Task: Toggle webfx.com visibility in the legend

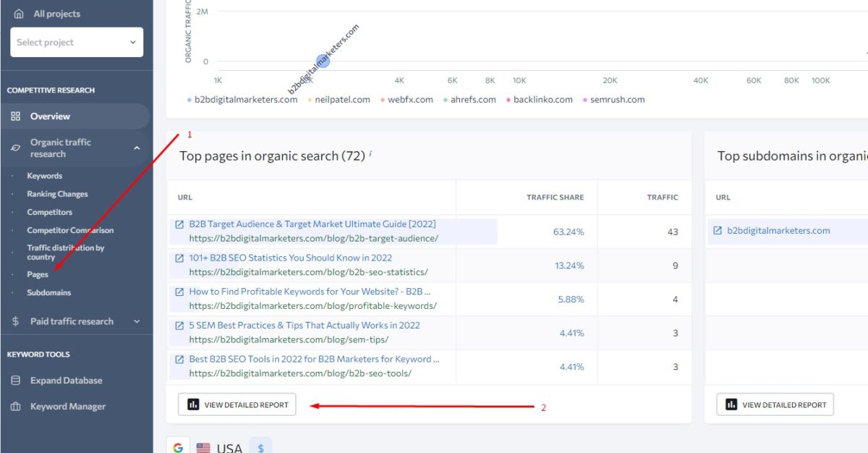Action: click(407, 99)
